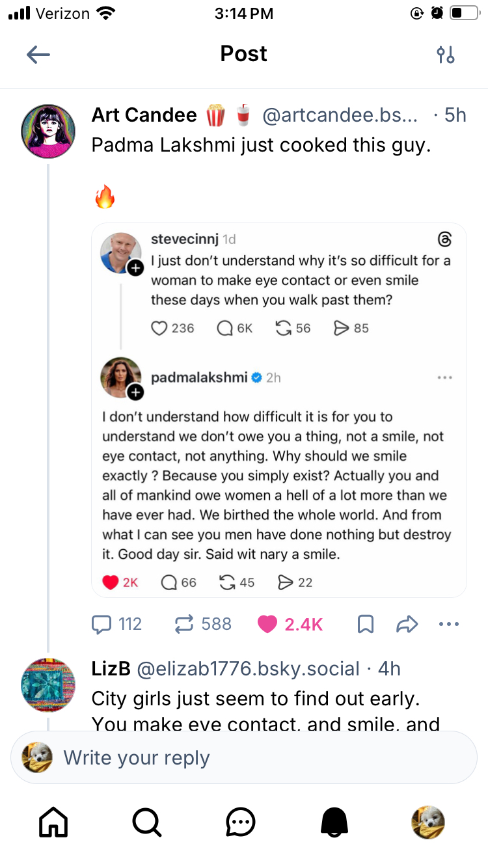Open Art Candee's profile avatar

pyautogui.click(x=48, y=131)
